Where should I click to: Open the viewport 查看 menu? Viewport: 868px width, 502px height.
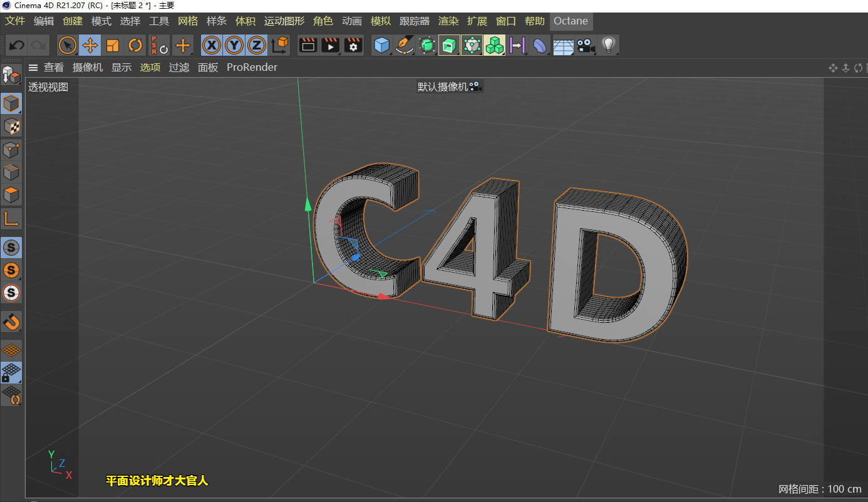54,68
